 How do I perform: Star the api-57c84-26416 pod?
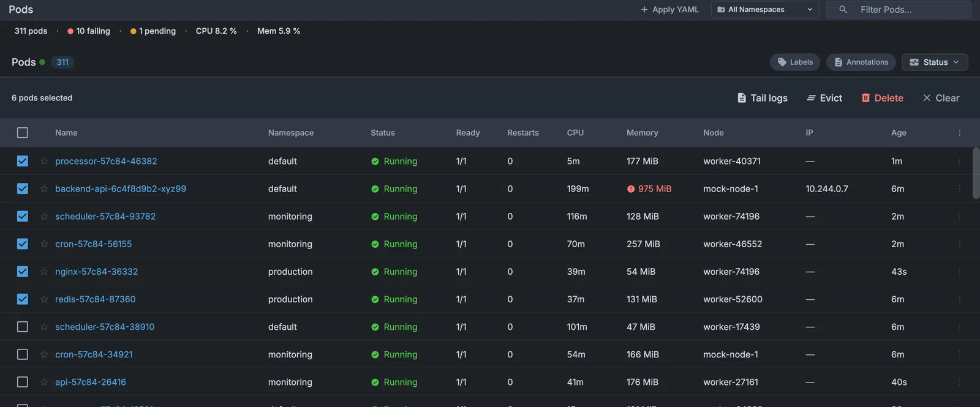click(44, 382)
